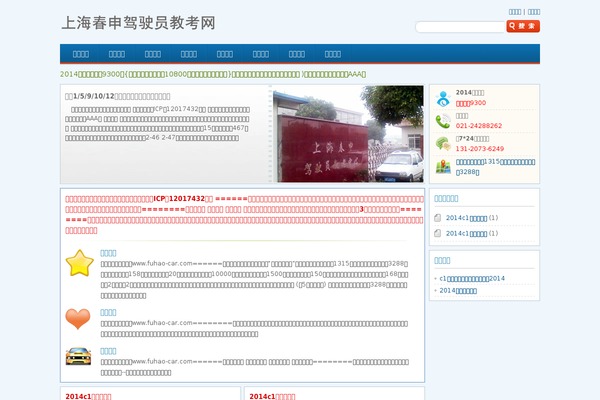Click the 7*24 service label in the contact panel
This screenshot has height=400, width=600.
472,139
